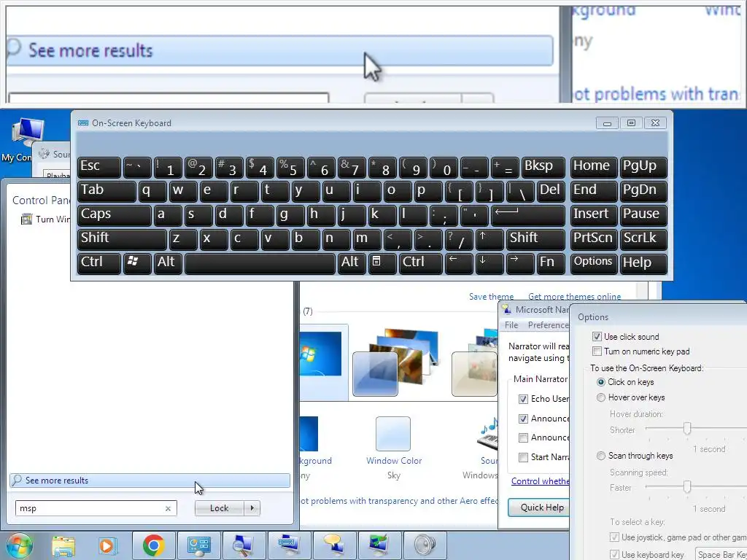The height and width of the screenshot is (560, 747).
Task: Click the Caps key
Action: (114, 215)
